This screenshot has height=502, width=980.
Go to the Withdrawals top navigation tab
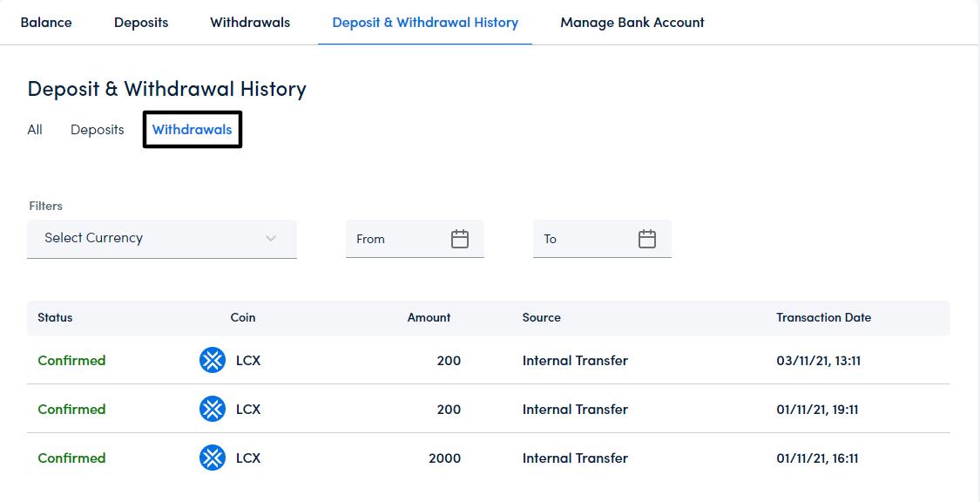coord(250,23)
